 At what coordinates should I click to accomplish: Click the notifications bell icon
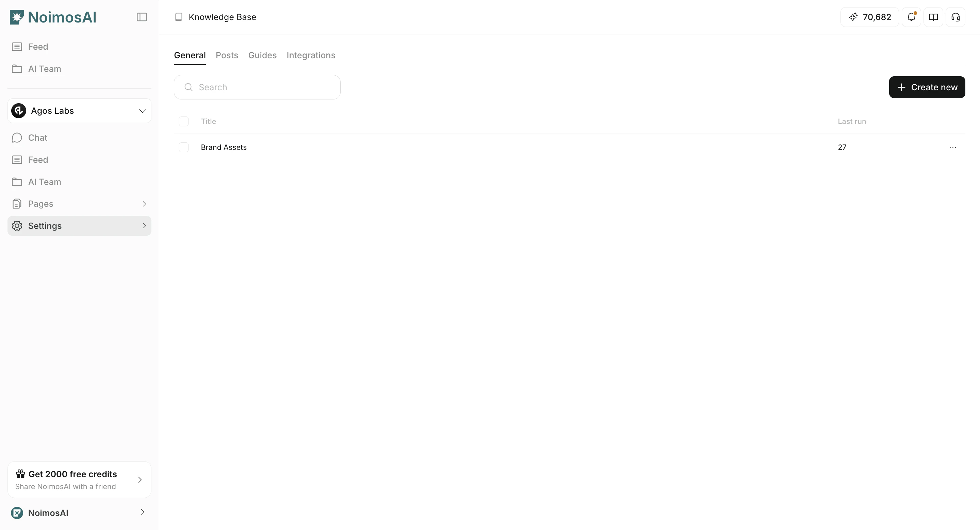912,17
